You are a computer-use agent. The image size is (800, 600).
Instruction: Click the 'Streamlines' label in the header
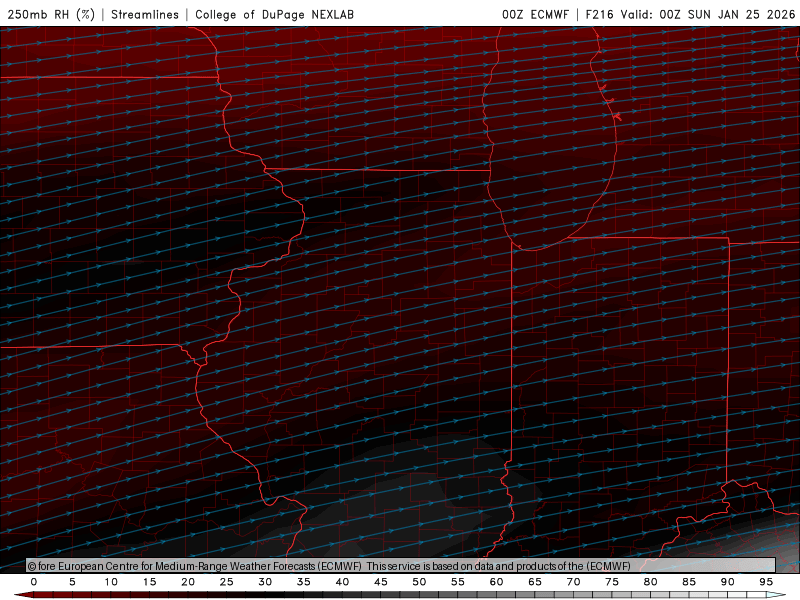(145, 14)
